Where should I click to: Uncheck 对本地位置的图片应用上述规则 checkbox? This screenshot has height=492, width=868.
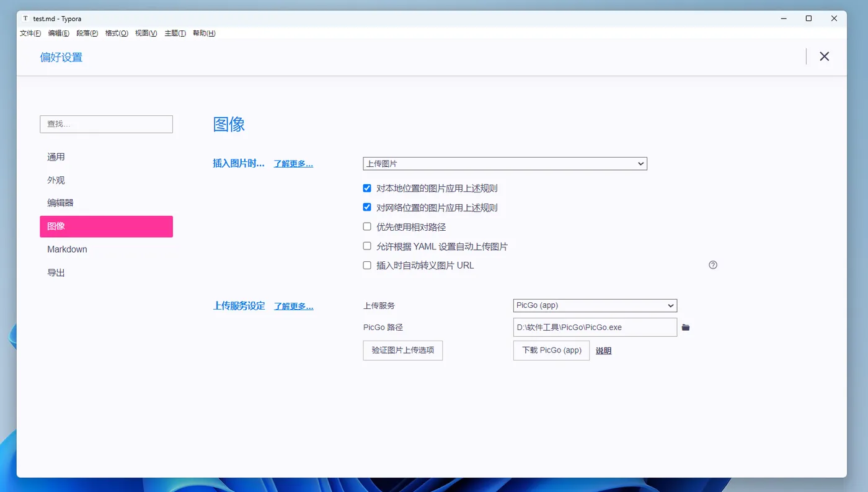point(367,188)
